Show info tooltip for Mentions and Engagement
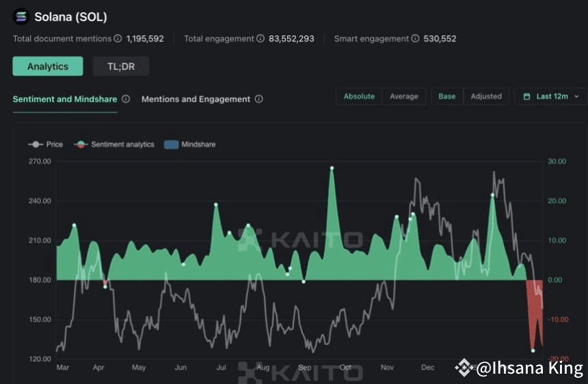The height and width of the screenshot is (384, 588). click(x=258, y=99)
